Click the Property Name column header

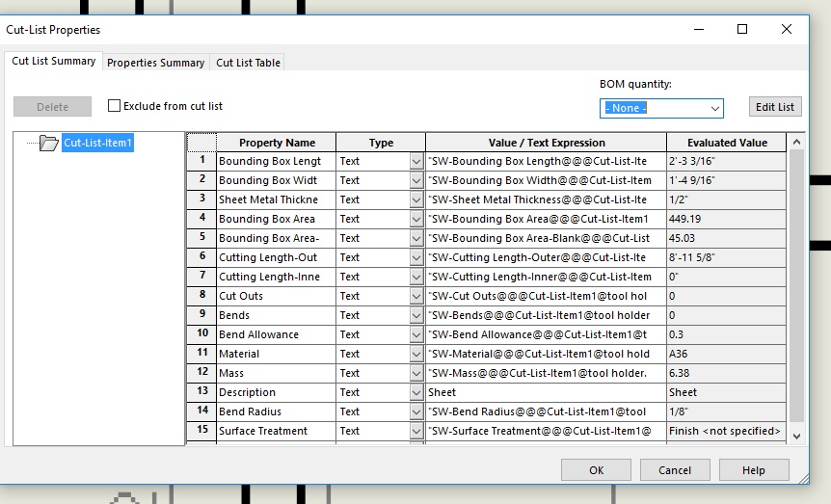tap(277, 143)
